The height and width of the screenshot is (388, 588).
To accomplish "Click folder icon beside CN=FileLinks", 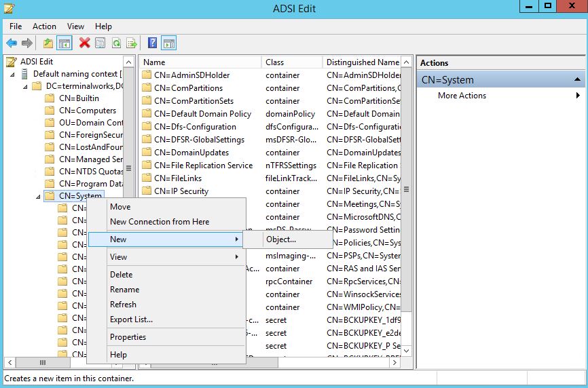I will pos(147,178).
